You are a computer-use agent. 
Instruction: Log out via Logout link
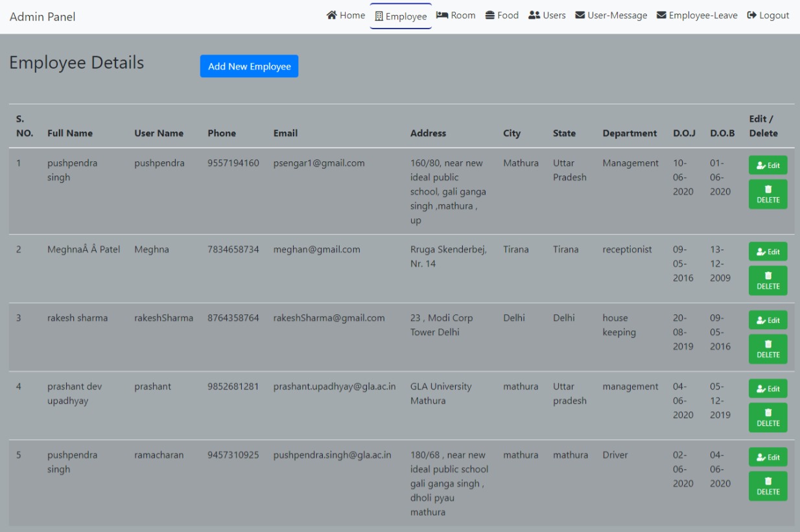point(768,16)
